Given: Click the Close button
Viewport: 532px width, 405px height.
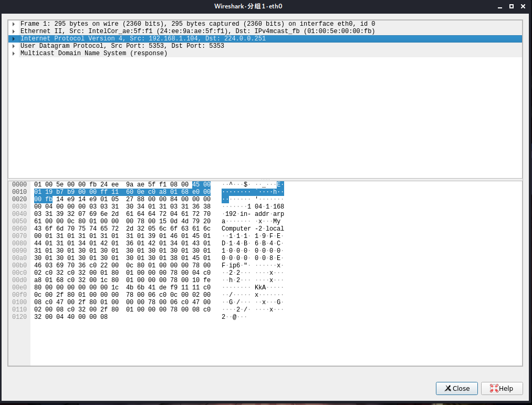Looking at the screenshot, I should click(456, 388).
